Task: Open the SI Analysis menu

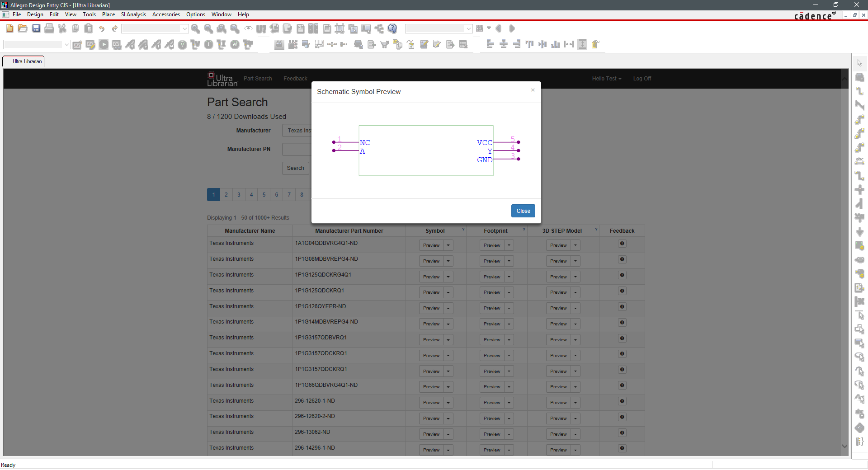Action: tap(133, 14)
